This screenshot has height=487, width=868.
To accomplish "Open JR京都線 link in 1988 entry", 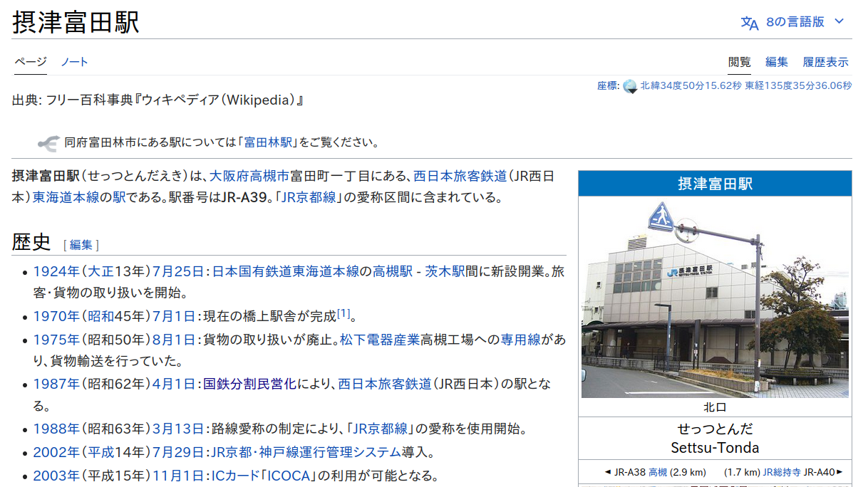I will pos(381,429).
